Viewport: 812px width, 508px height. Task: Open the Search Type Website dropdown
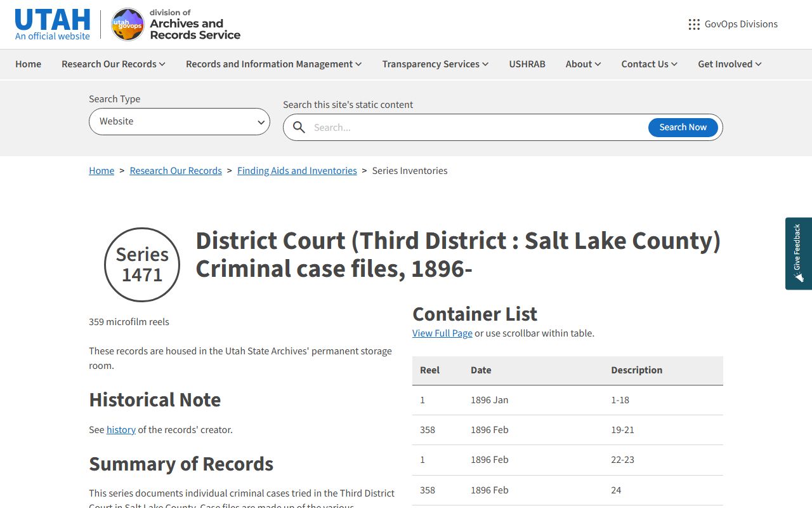tap(180, 121)
